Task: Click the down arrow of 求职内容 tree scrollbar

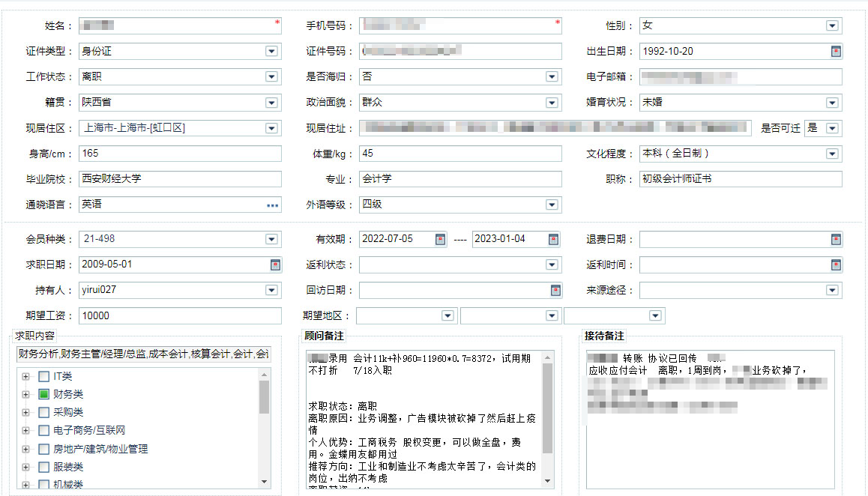Action: point(264,482)
